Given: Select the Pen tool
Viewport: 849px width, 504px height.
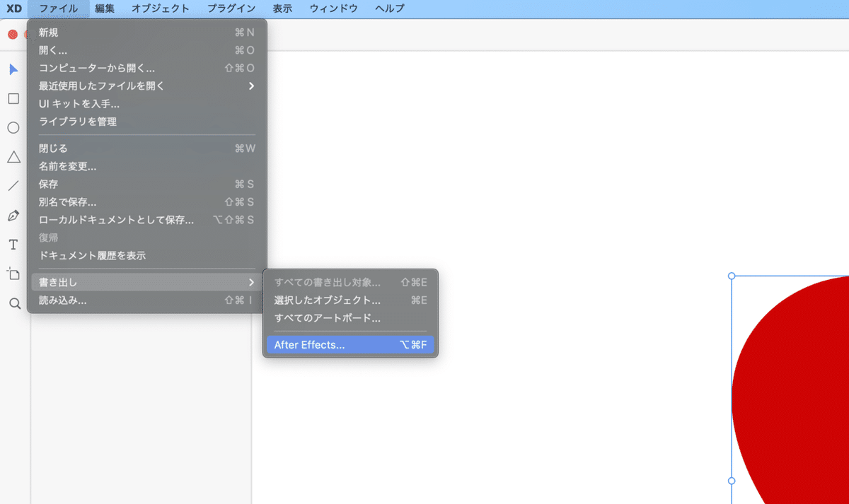Looking at the screenshot, I should 13,216.
